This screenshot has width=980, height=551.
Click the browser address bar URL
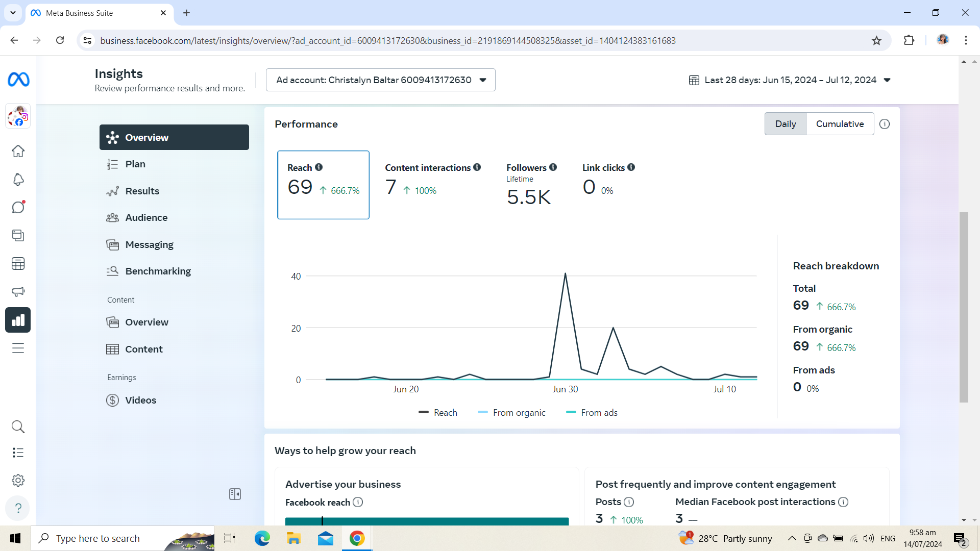388,40
